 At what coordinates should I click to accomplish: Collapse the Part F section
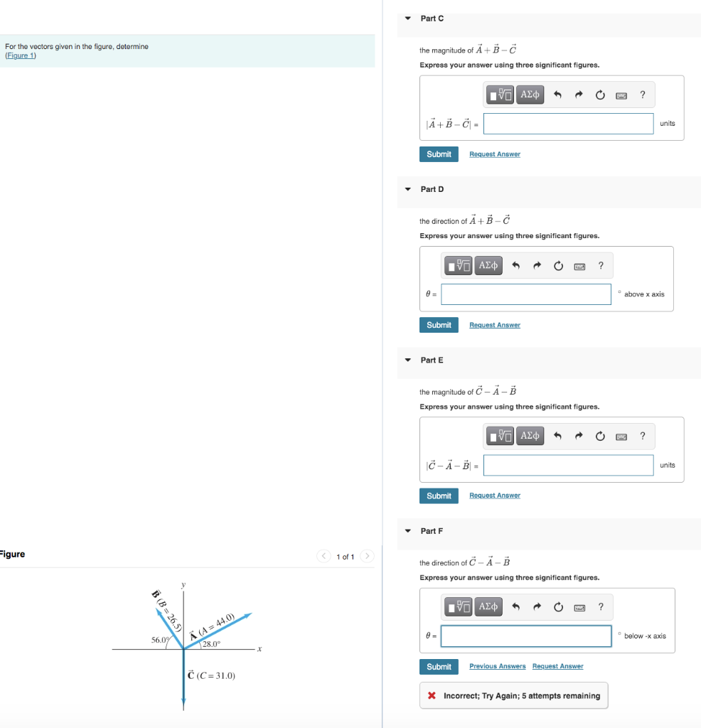click(x=407, y=530)
